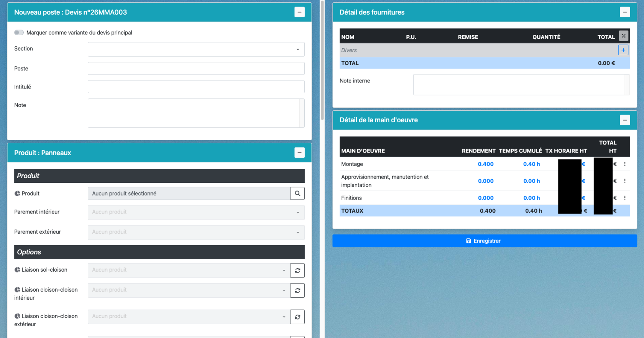Open Approvisionnement row three-dot menu

point(624,181)
